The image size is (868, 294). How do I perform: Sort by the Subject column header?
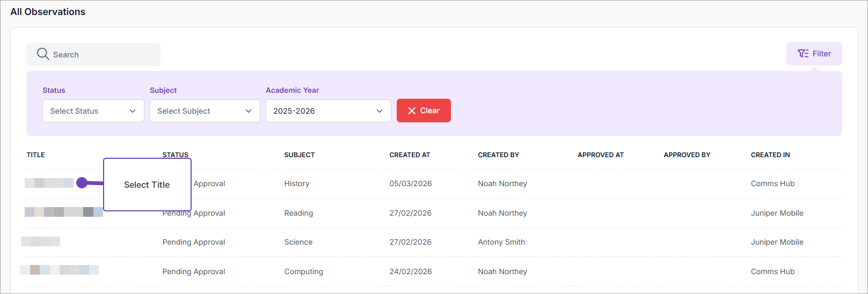point(299,155)
